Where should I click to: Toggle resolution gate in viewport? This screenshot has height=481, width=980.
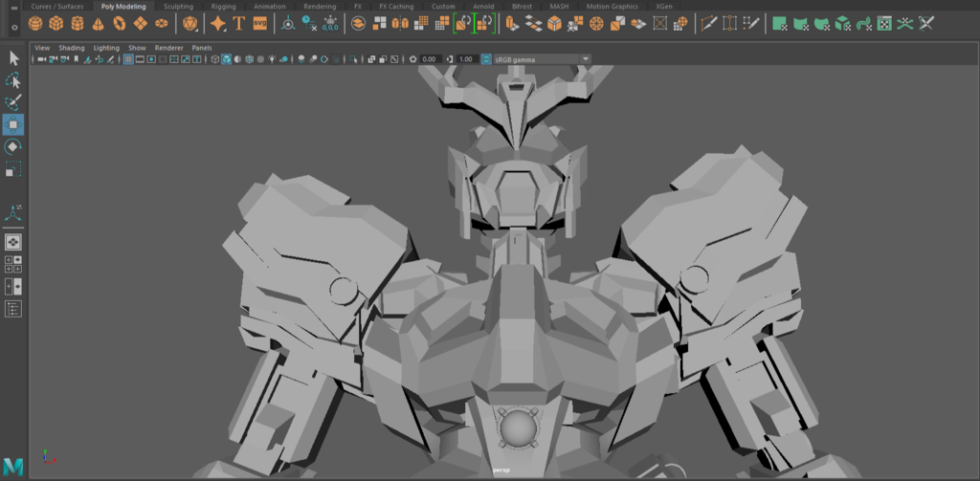click(x=151, y=59)
